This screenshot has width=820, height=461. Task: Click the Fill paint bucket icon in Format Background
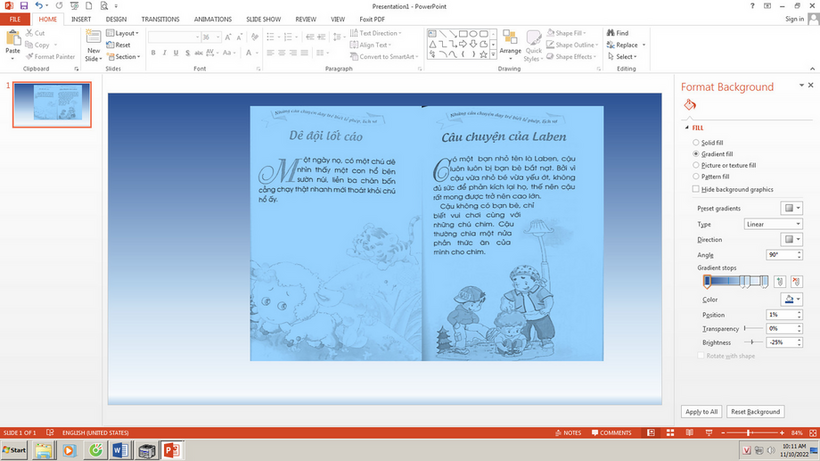690,105
